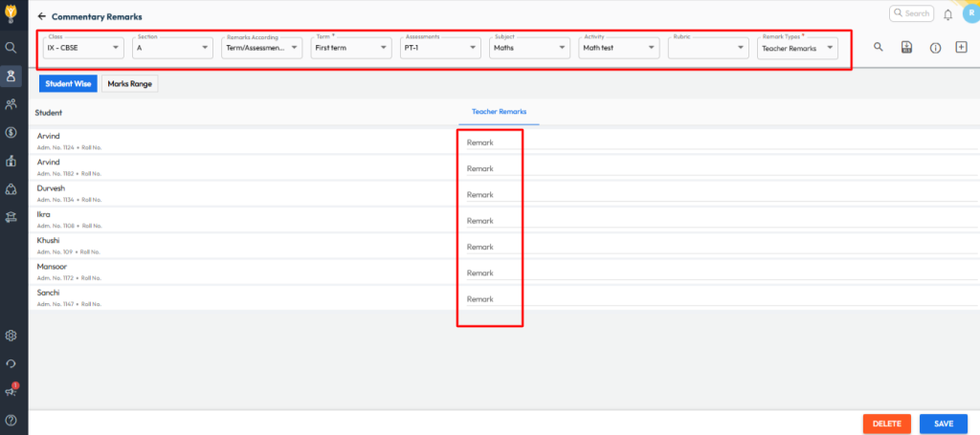Click the megaphone announcements icon
This screenshot has width=980, height=435.
(11, 391)
